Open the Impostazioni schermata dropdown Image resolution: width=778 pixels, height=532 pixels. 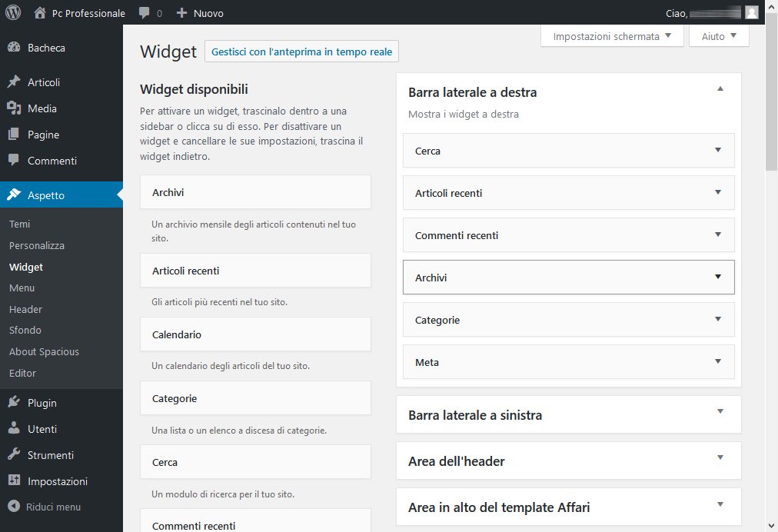(x=612, y=36)
